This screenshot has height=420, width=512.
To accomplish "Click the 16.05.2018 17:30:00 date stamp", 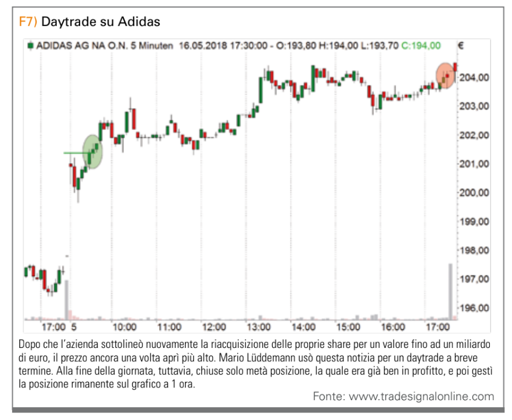I will click(x=223, y=45).
